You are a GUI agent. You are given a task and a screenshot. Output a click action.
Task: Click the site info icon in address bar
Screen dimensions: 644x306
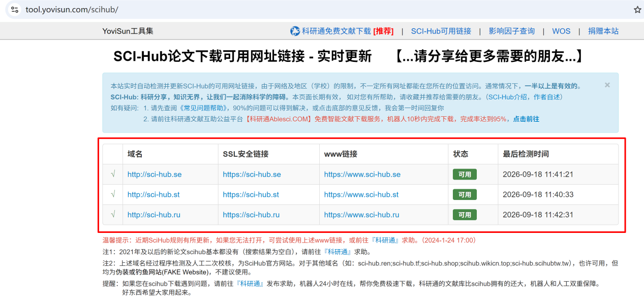click(x=15, y=10)
